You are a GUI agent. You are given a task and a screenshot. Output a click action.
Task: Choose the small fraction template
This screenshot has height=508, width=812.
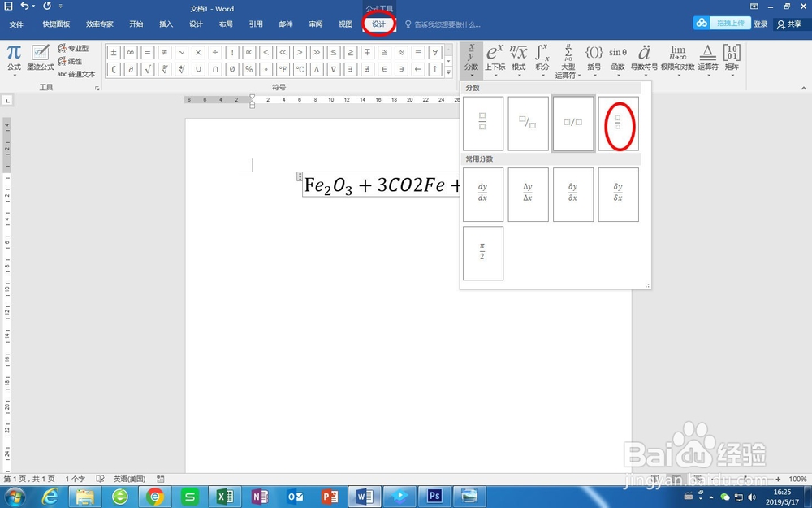pyautogui.click(x=618, y=124)
